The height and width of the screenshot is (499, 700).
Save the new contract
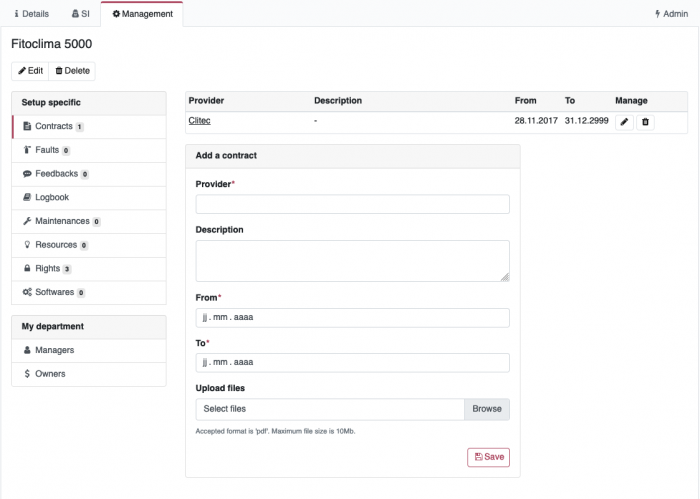[489, 457]
